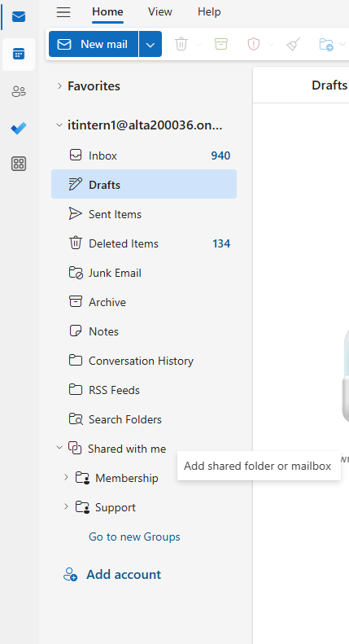Expand the Support shared mailbox
Screen dimensions: 349x644
pos(66,507)
